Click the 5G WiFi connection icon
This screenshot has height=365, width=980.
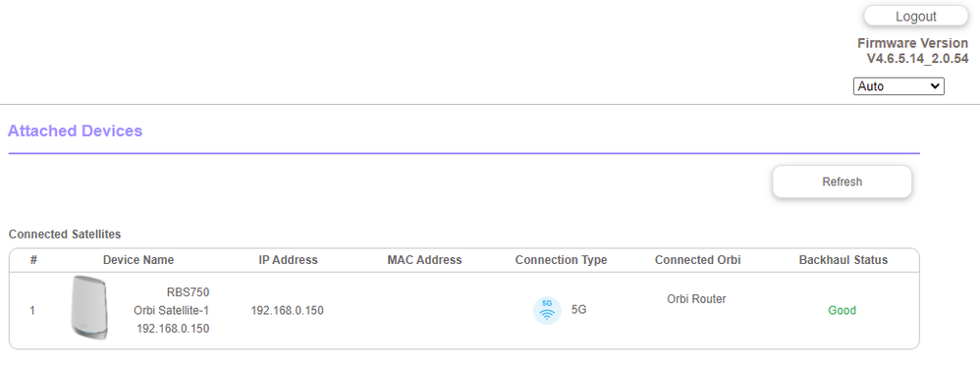click(547, 311)
